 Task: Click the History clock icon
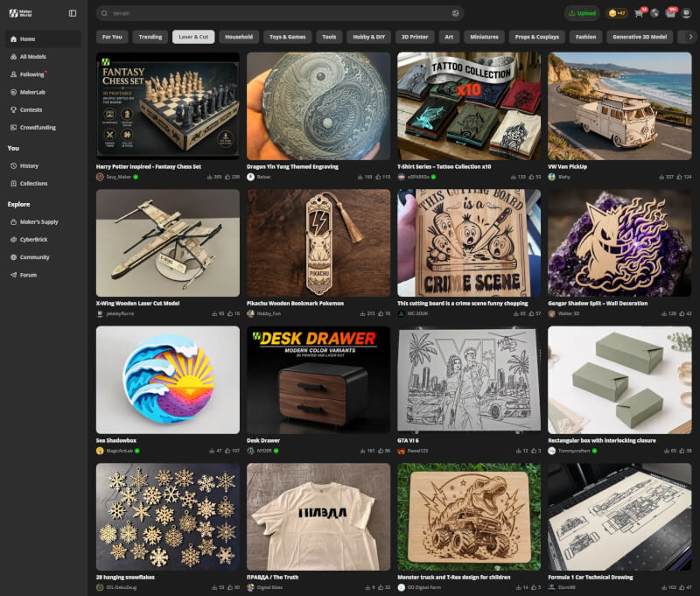point(13,166)
